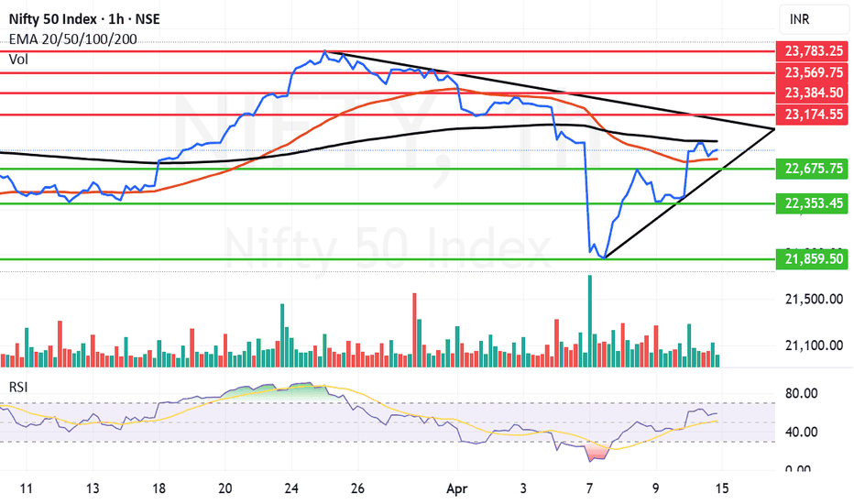854x504 pixels.
Task: Click the price peak at the 23,783.25 line
Action: [324, 51]
